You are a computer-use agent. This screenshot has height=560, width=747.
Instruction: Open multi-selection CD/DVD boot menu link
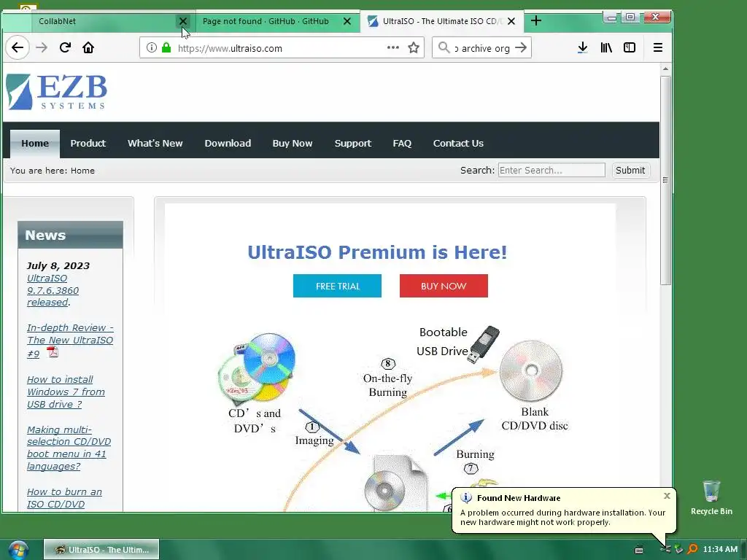pyautogui.click(x=69, y=448)
